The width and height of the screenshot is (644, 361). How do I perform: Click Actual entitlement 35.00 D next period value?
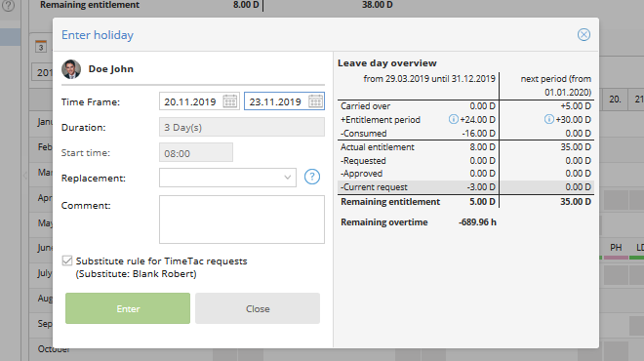[x=576, y=147]
